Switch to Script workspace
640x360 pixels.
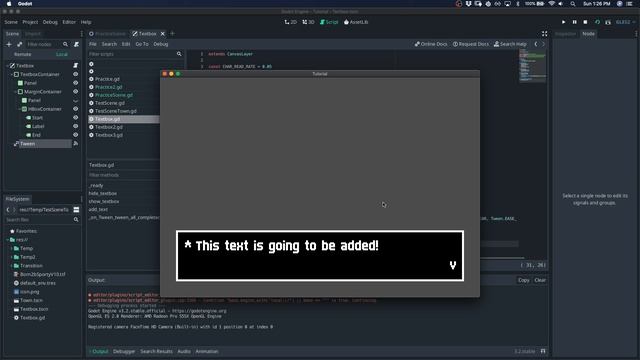point(329,22)
